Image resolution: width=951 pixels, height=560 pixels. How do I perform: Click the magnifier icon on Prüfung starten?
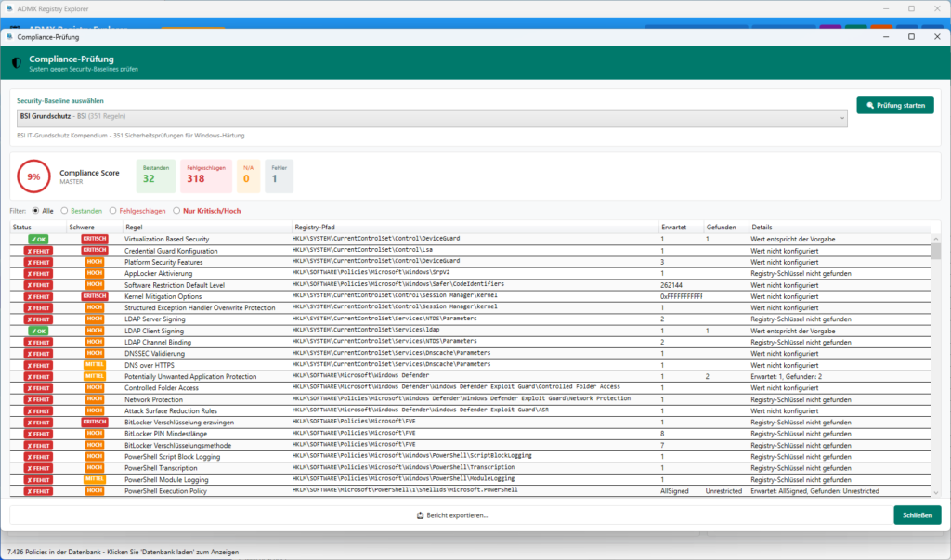(872, 105)
